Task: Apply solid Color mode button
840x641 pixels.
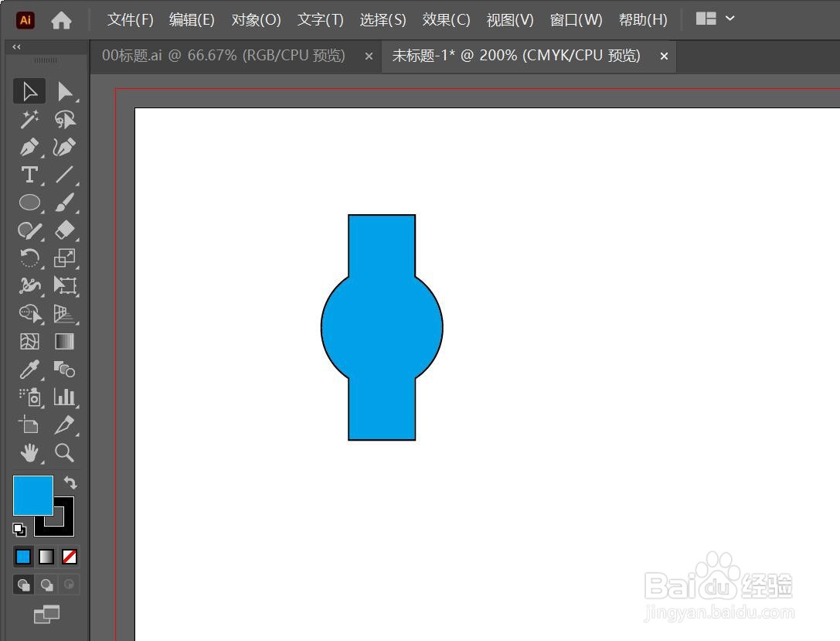Action: 23,557
